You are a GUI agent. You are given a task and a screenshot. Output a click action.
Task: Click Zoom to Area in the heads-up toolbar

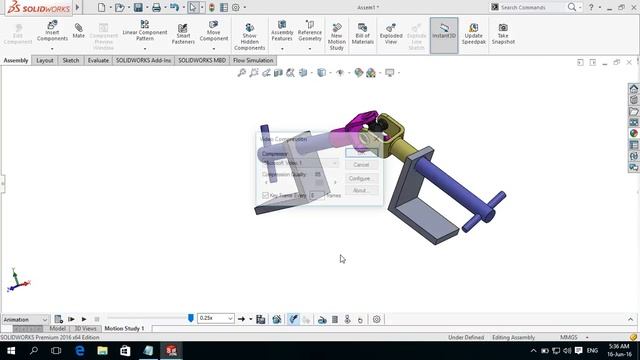[x=254, y=73]
